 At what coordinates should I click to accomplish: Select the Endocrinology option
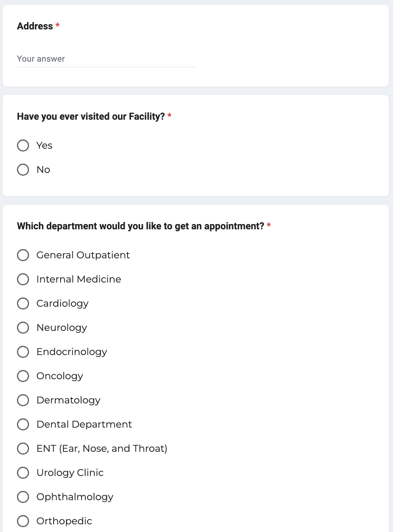(23, 352)
